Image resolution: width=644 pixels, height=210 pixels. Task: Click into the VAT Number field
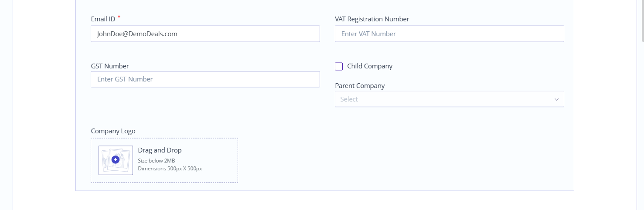[x=449, y=34]
